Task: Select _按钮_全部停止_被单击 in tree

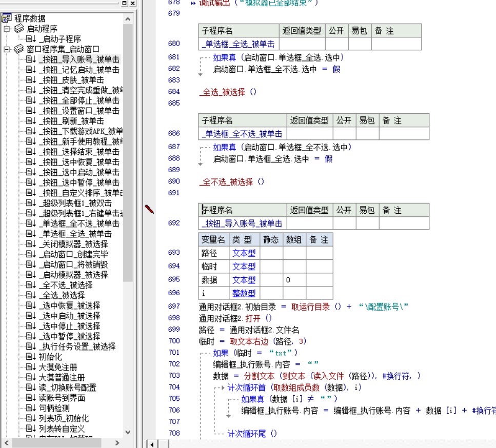Action: [79, 100]
